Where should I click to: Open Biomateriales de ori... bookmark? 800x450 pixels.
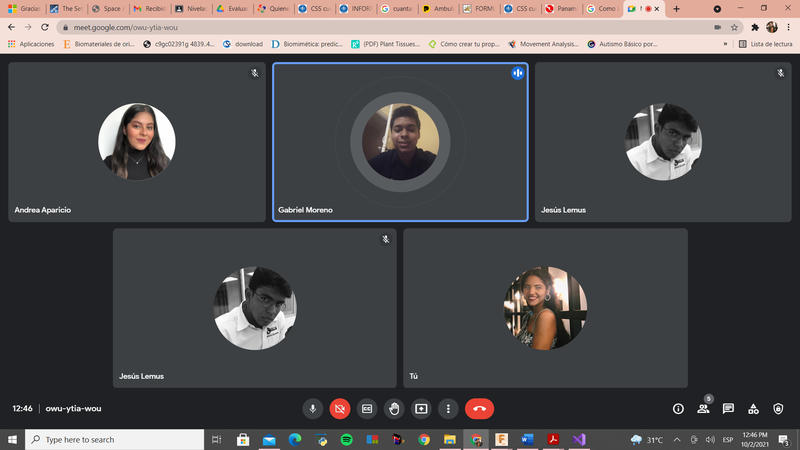pos(98,44)
